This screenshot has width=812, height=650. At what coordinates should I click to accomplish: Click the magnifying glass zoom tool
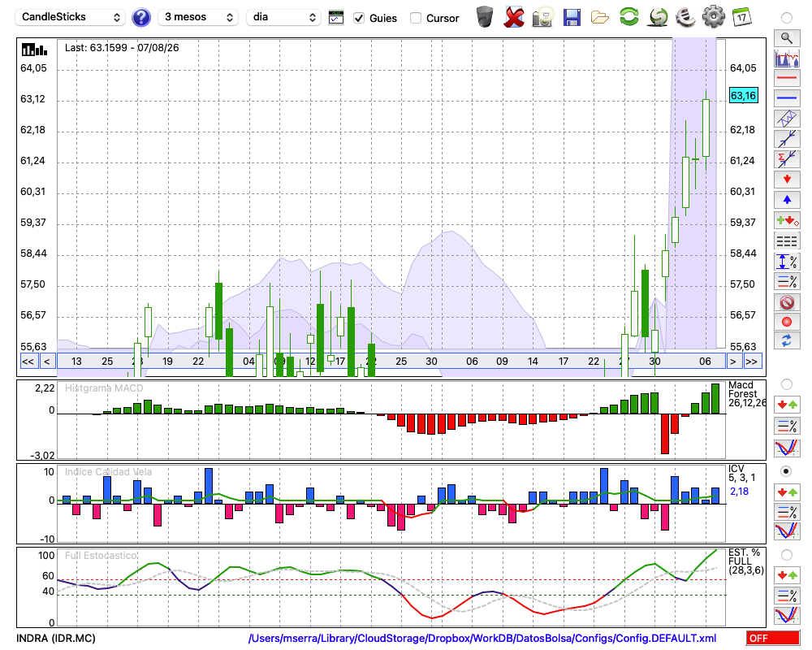787,38
